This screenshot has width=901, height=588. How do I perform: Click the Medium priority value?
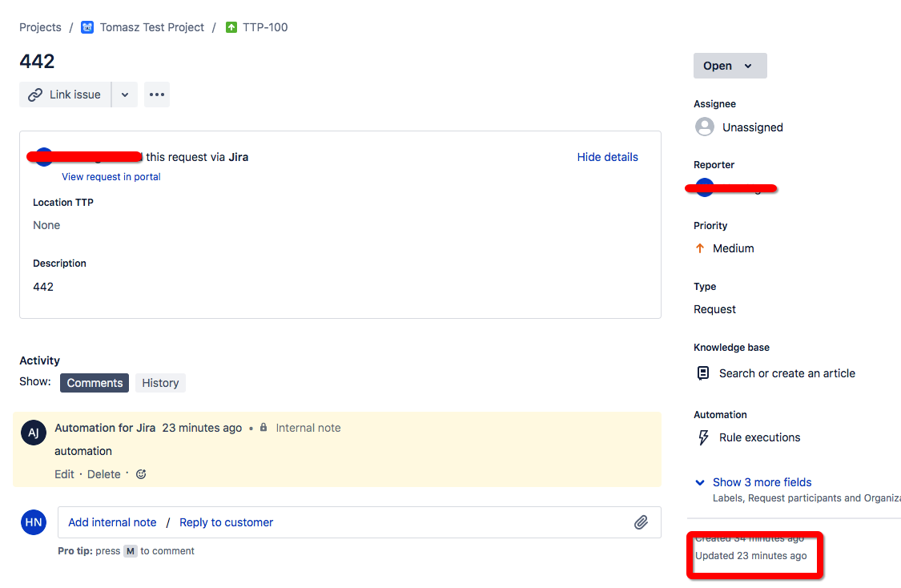tap(733, 248)
